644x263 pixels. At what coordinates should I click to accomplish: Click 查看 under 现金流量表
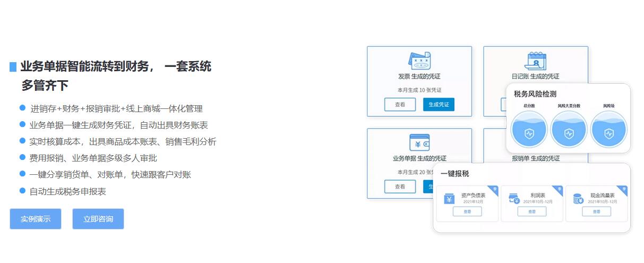tap(596, 211)
